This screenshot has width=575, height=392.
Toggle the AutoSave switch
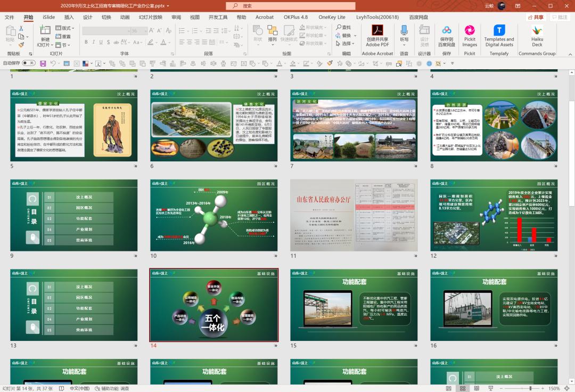tap(28, 63)
